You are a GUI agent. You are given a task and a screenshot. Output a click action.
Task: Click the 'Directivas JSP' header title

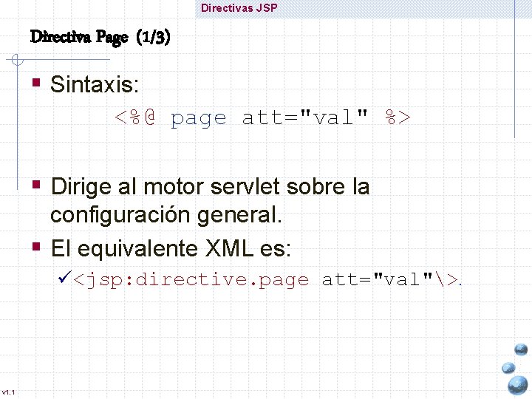pos(239,8)
